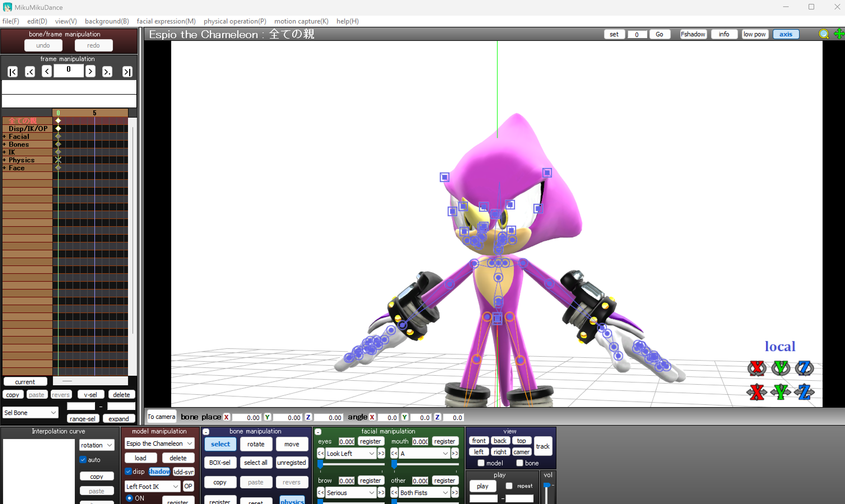Image resolution: width=845 pixels, height=504 pixels.
Task: Open the Sel Bone dropdown
Action: click(x=30, y=412)
